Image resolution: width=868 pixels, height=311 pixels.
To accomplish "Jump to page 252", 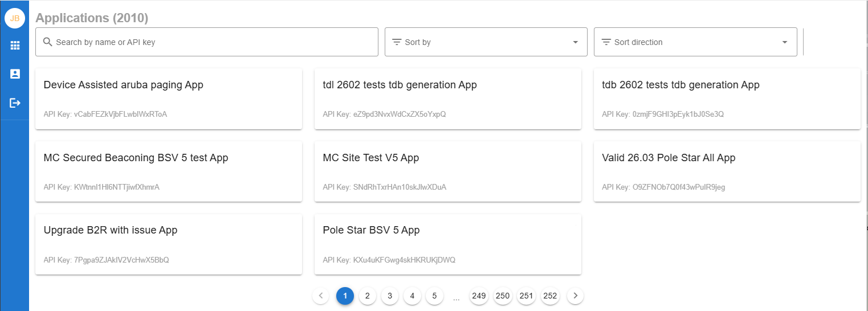I will pos(550,296).
